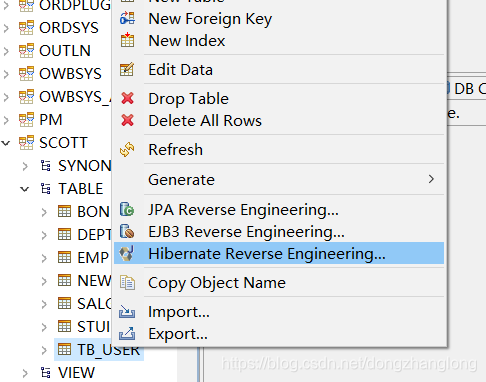
Task: Select Refresh in context menu
Action: coord(279,150)
